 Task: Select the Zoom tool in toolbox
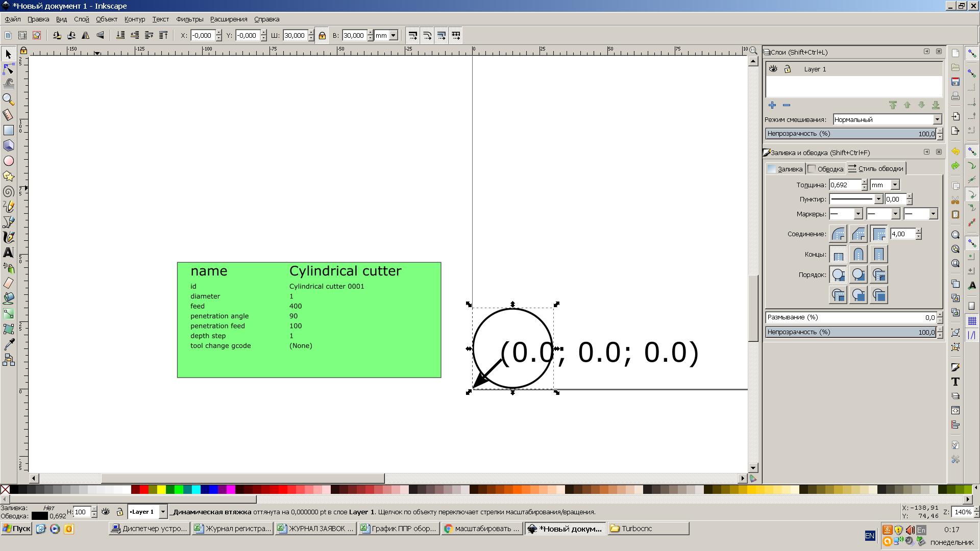(8, 99)
